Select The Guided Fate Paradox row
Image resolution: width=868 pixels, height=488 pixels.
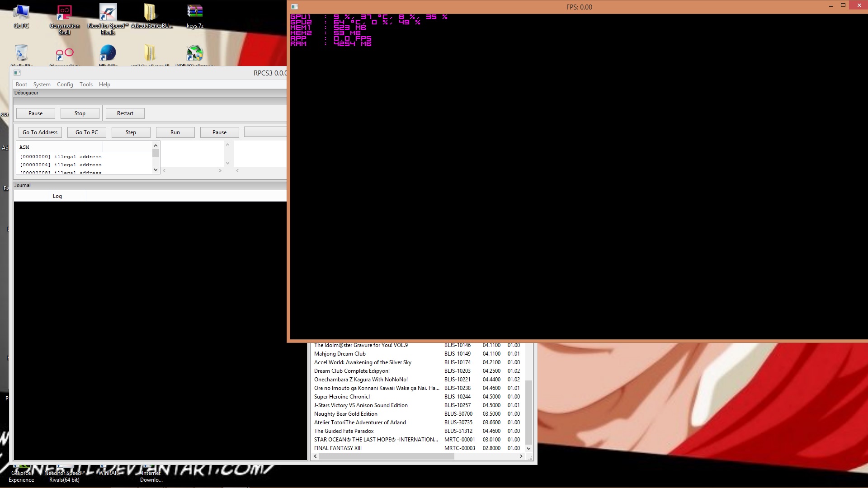coord(417,431)
